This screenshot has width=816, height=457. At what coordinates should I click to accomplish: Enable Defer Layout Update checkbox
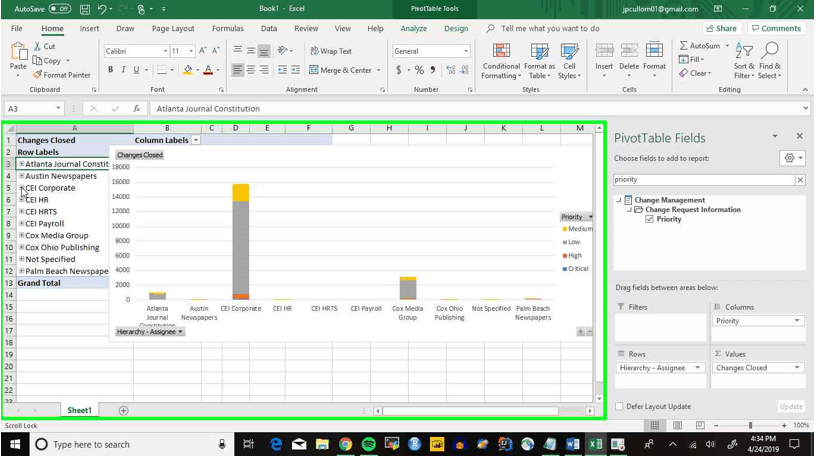tap(619, 407)
